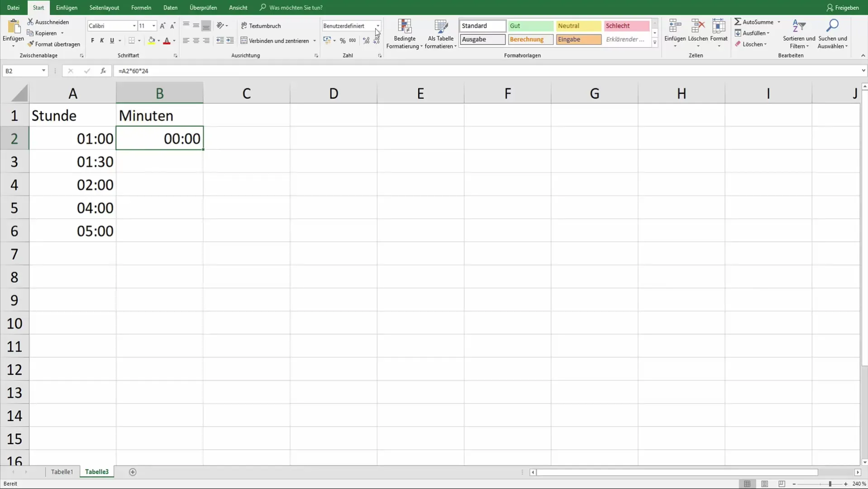Center cell text horizontally

click(196, 40)
